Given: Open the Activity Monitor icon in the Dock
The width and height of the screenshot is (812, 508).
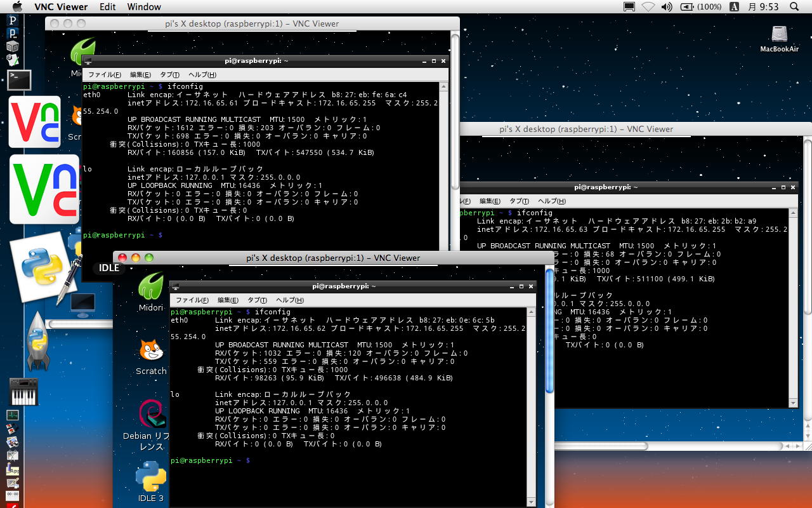Looking at the screenshot, I should click(13, 415).
